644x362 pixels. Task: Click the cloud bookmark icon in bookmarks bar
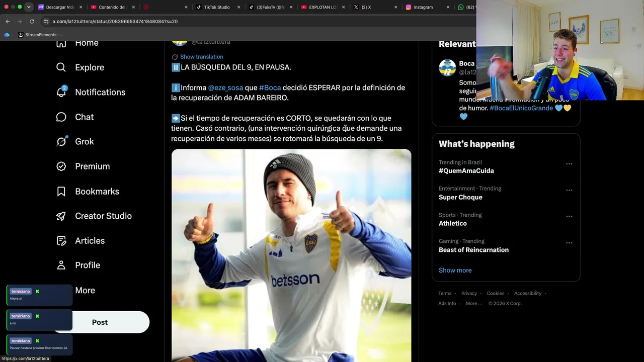pos(7,35)
